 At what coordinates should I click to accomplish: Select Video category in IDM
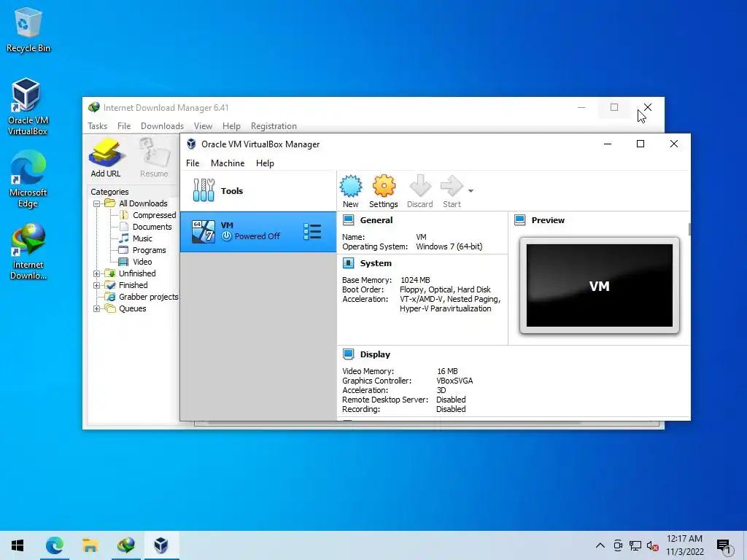142,262
